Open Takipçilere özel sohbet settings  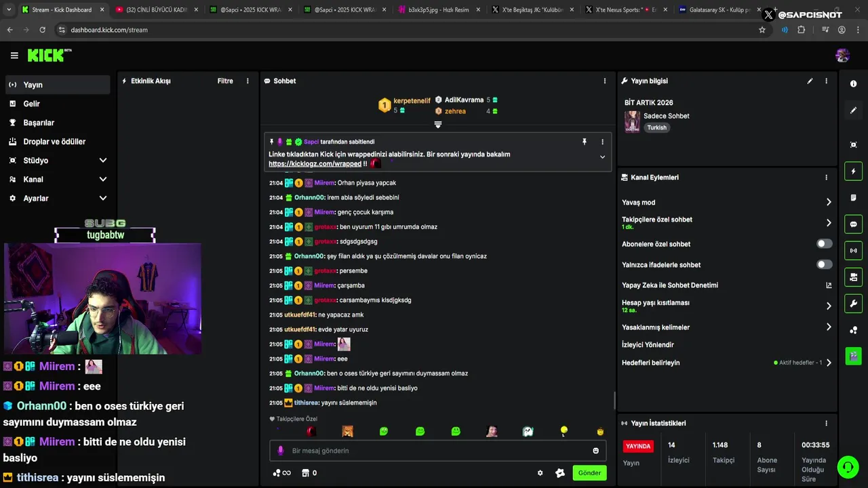(x=726, y=222)
